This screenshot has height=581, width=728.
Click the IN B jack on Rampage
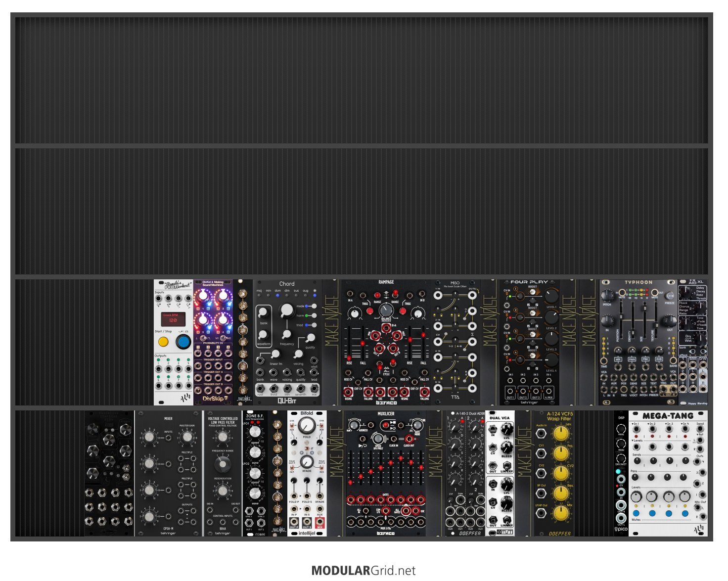click(422, 294)
